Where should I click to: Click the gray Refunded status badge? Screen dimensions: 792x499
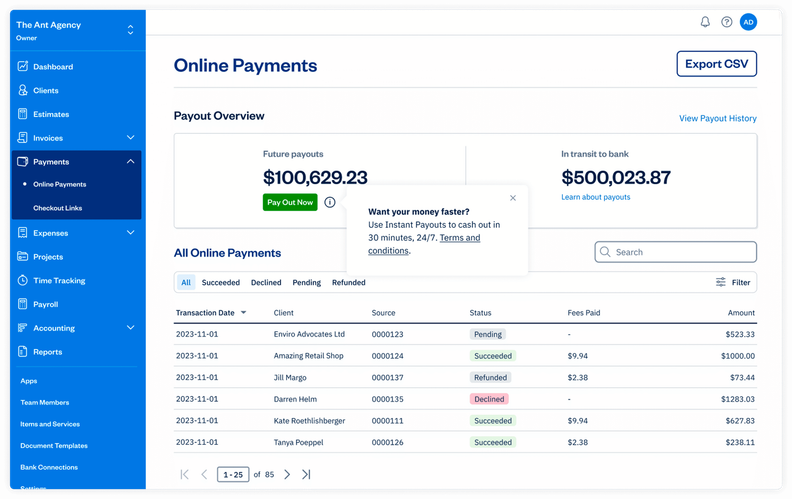pos(490,377)
